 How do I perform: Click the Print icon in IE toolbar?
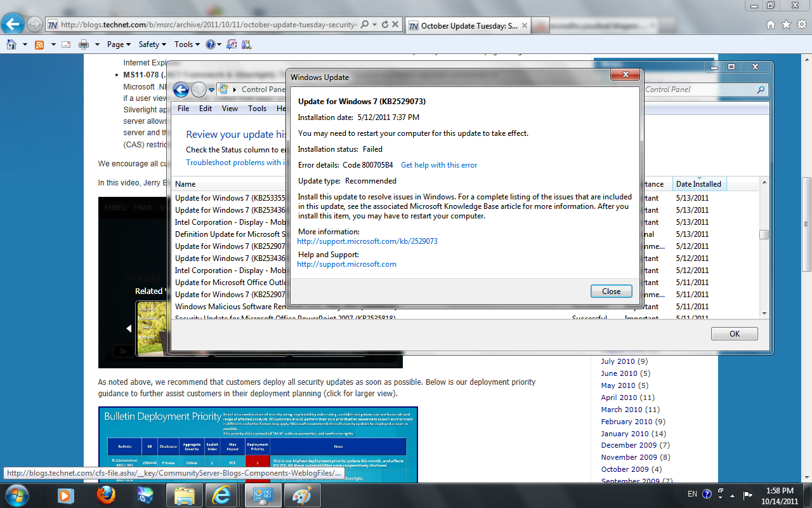point(83,44)
